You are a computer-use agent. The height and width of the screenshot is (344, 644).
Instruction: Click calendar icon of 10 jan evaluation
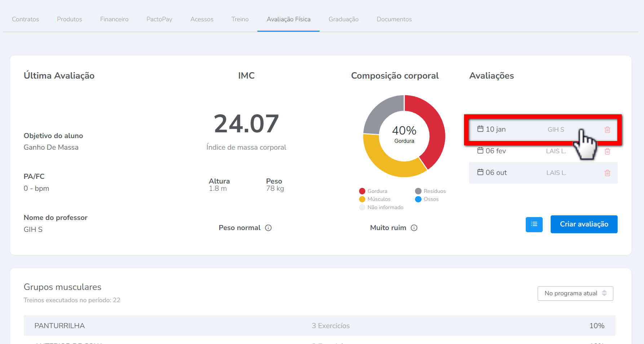[x=480, y=129]
